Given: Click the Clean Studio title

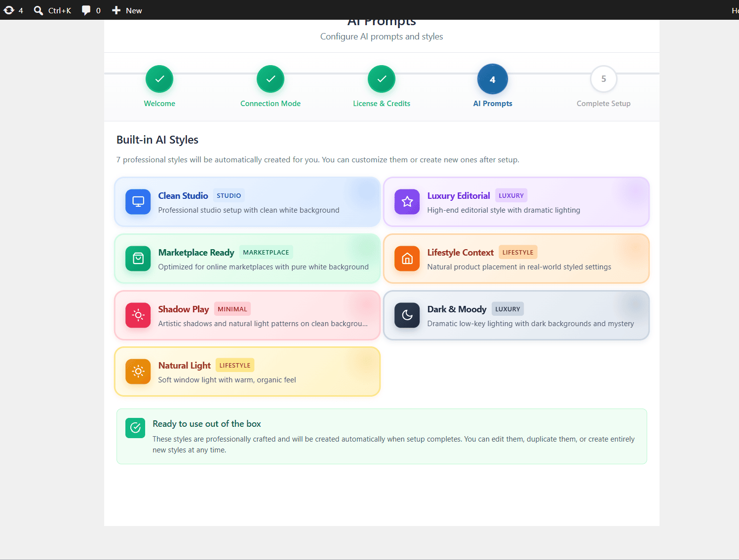Looking at the screenshot, I should 183,196.
